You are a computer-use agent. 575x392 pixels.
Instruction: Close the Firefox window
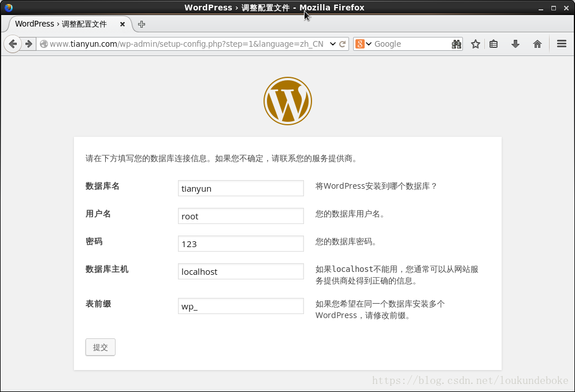click(566, 8)
